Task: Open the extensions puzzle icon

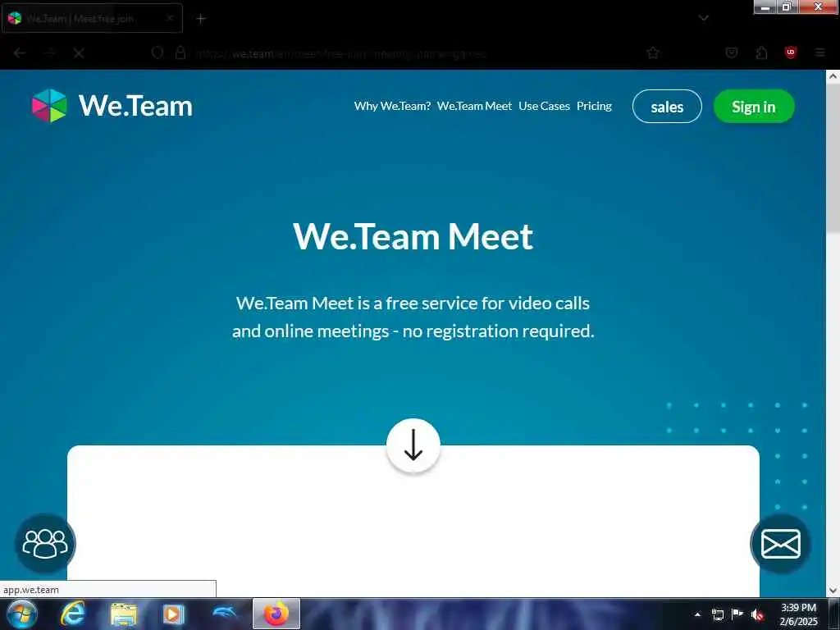Action: [x=761, y=52]
